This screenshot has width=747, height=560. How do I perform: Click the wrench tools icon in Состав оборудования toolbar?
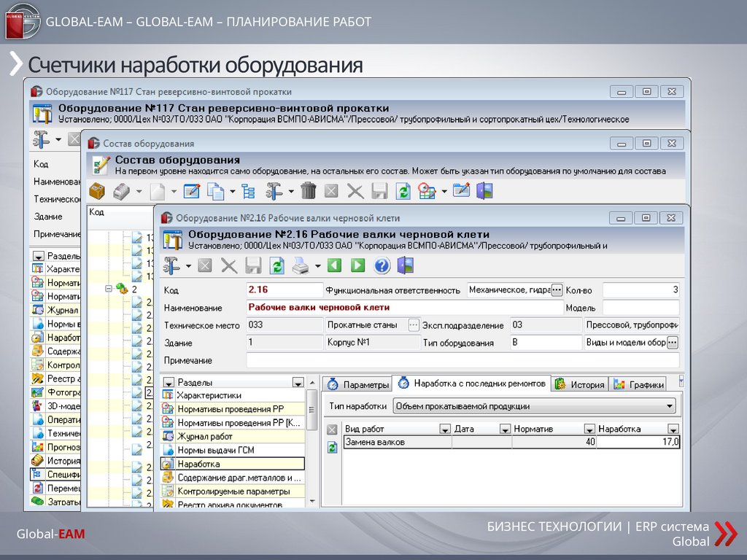pos(274,192)
